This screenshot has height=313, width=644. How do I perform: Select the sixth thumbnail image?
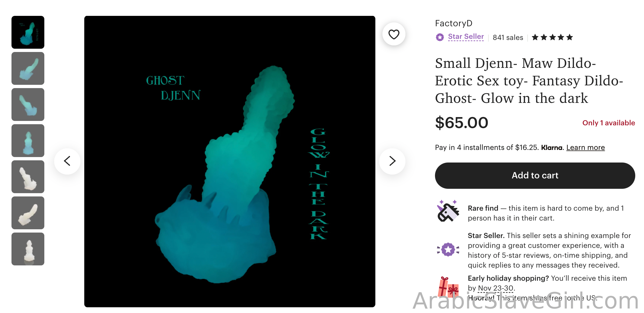coord(28,213)
